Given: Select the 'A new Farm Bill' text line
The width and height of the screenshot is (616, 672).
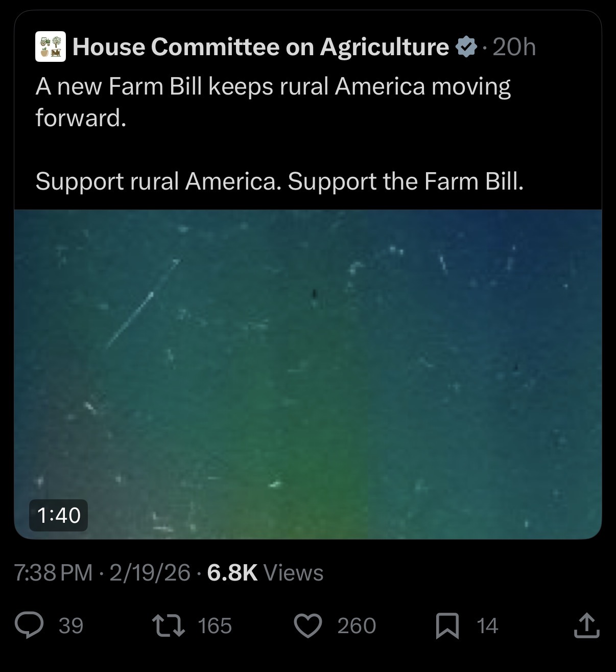Looking at the screenshot, I should (x=273, y=86).
